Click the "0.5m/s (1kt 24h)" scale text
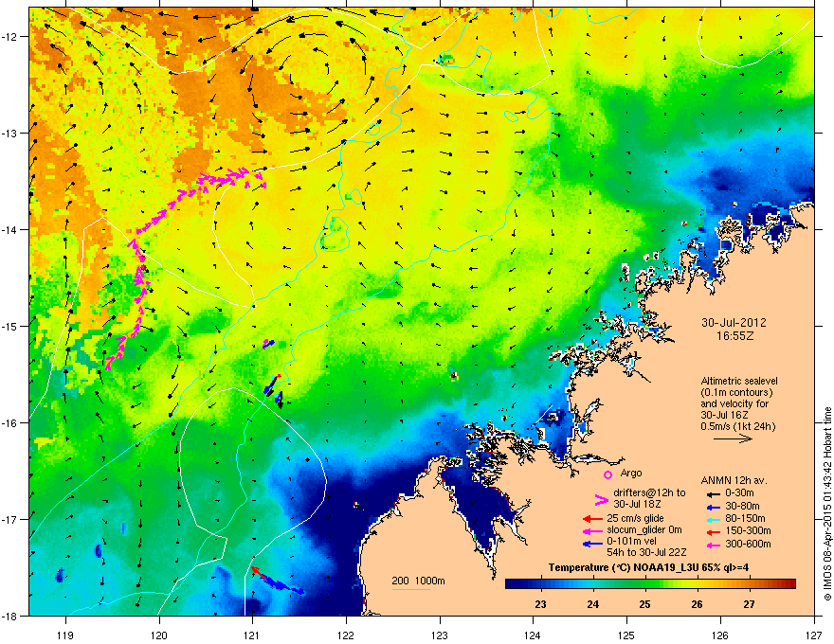Viewport: 834px width, 644px height. tap(737, 427)
